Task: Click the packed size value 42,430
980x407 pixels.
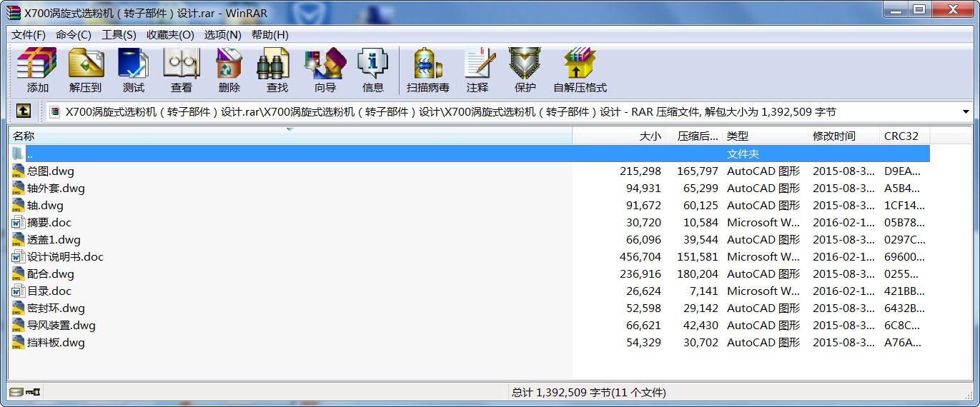Action: coord(701,326)
